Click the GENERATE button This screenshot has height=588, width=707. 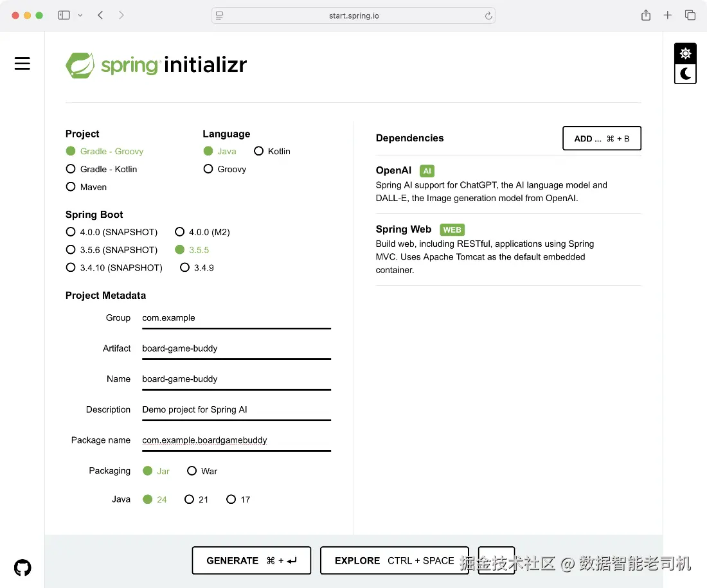[x=251, y=560]
